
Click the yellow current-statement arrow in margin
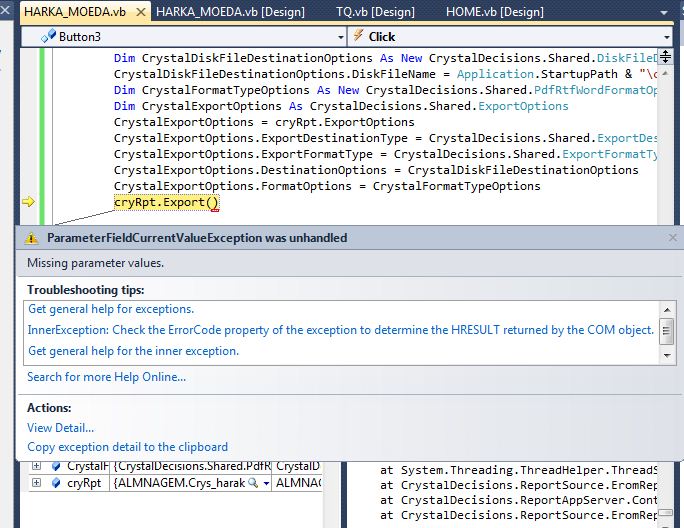(29, 202)
